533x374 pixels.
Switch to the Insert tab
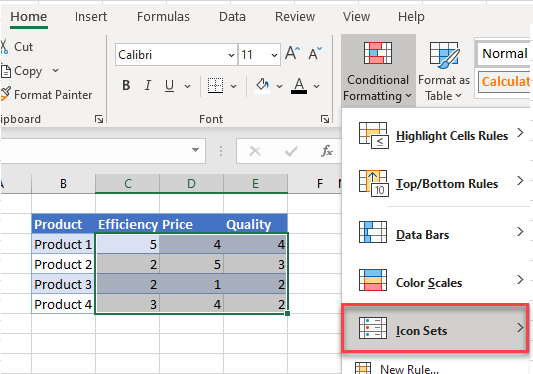pyautogui.click(x=91, y=16)
